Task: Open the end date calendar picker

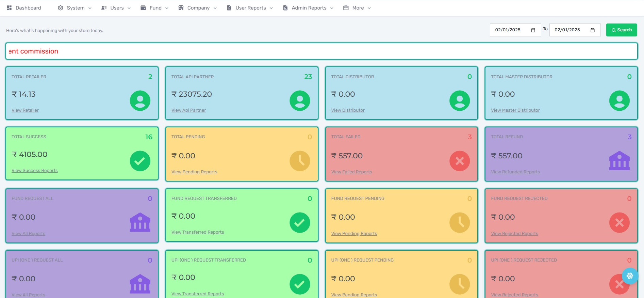Action: coord(593,30)
